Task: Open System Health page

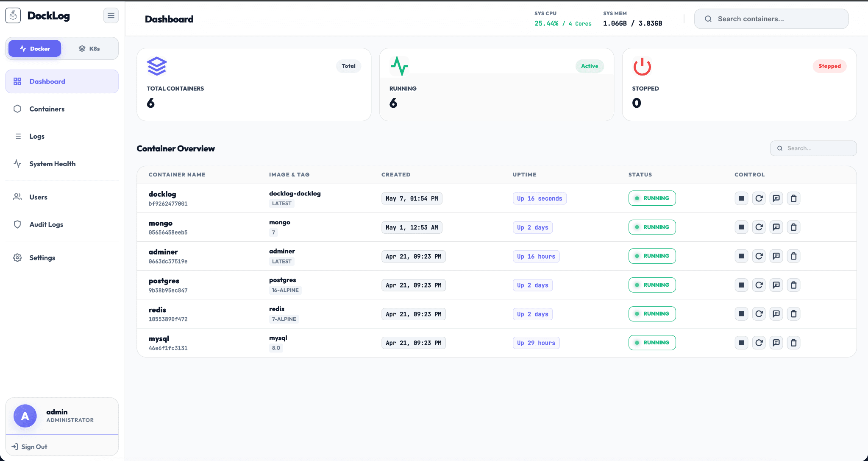Action: (x=62, y=164)
